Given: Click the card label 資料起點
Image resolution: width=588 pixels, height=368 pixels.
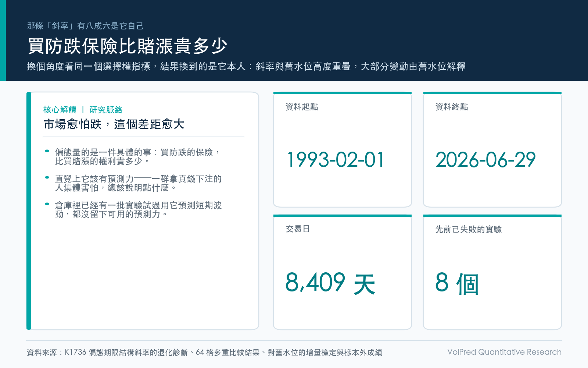Looking at the screenshot, I should [302, 107].
